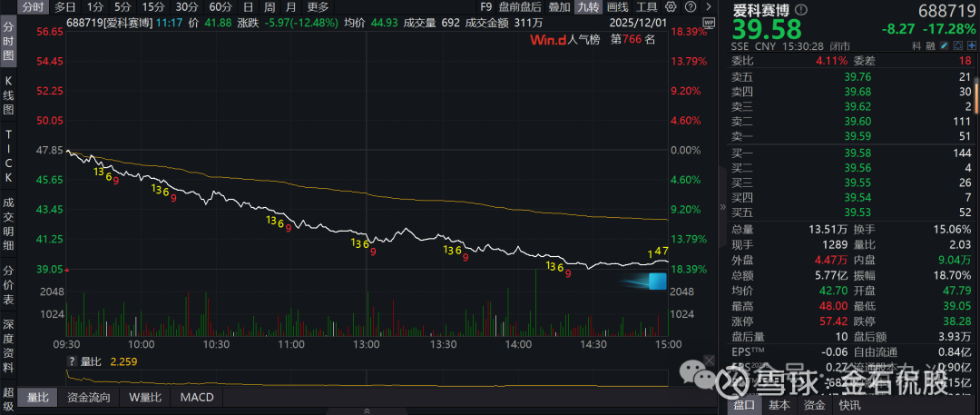Screen dimensions: 980x415
Task: Switch to the 月 monthly chart
Action: [290, 7]
